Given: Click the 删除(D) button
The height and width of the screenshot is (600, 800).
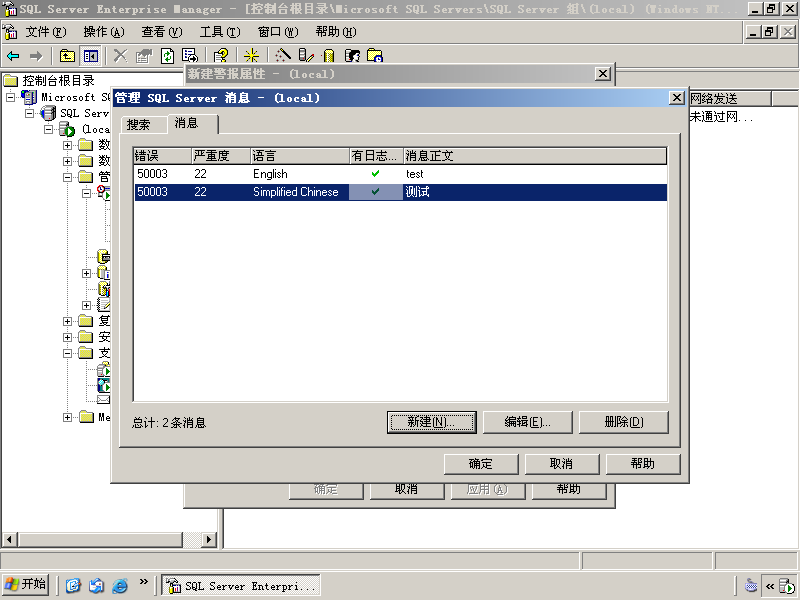Looking at the screenshot, I should click(623, 422).
